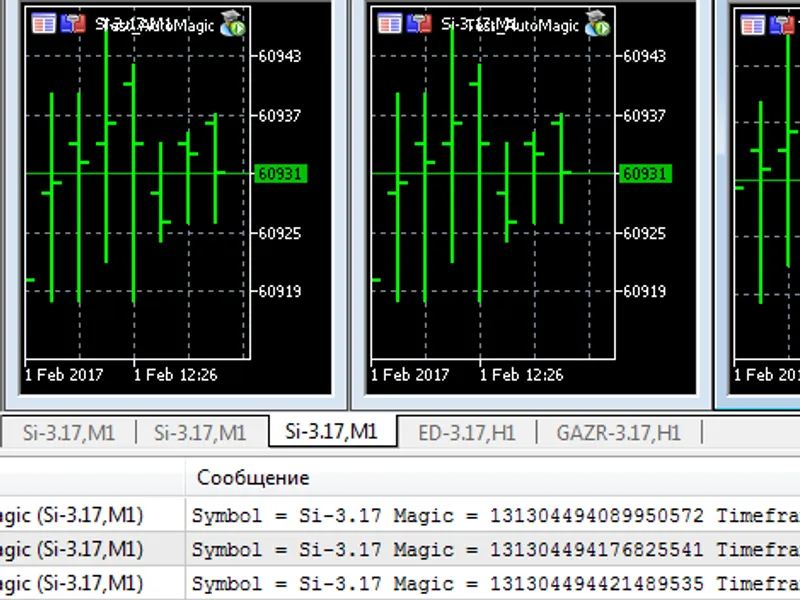800x600 pixels.
Task: Open Depth of Market icon on first chart
Action: (73, 24)
